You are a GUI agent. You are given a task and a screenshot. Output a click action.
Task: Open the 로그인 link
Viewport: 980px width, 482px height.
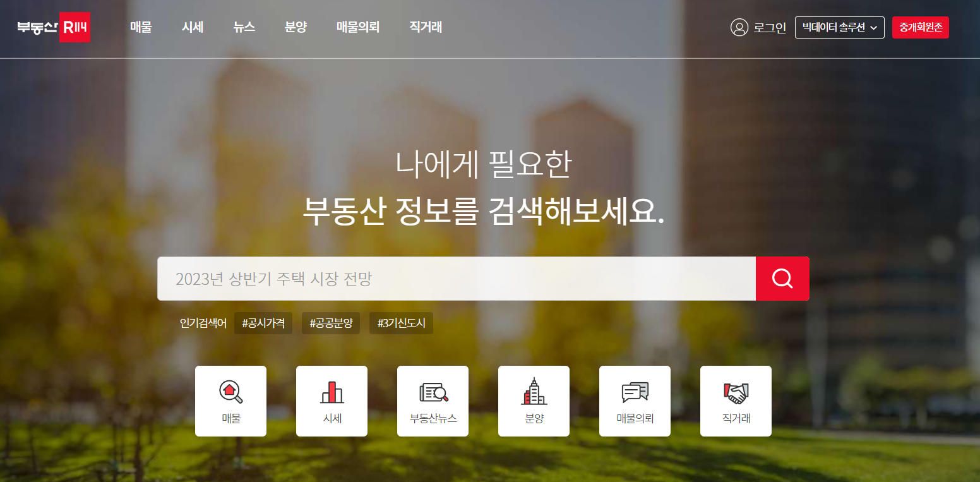coord(768,27)
